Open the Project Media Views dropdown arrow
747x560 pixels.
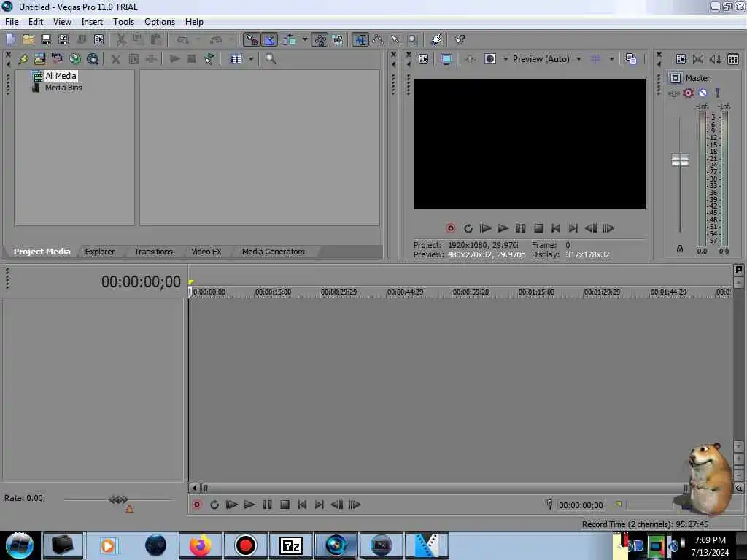pyautogui.click(x=251, y=59)
